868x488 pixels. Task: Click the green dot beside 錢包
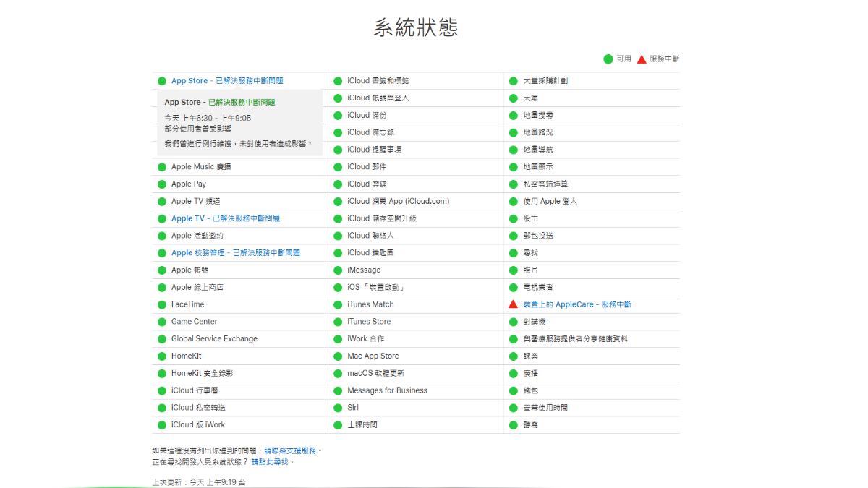coord(514,390)
